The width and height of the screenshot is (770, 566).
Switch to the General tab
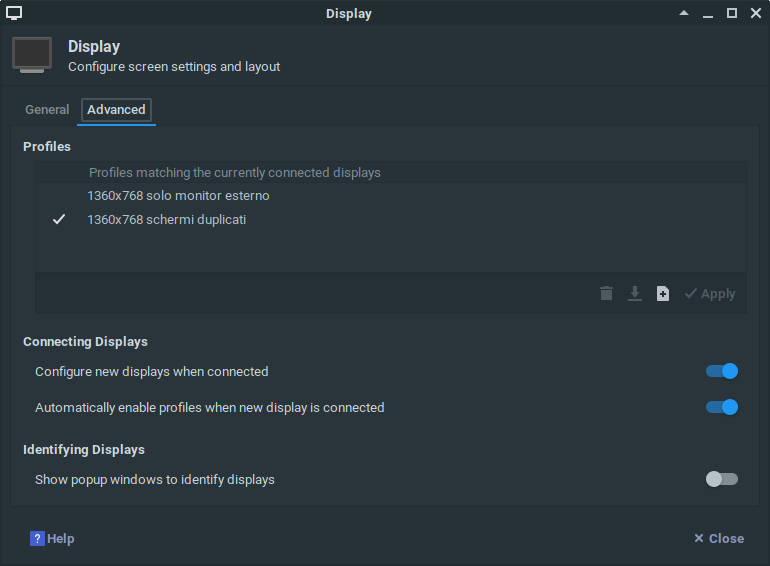pos(47,110)
